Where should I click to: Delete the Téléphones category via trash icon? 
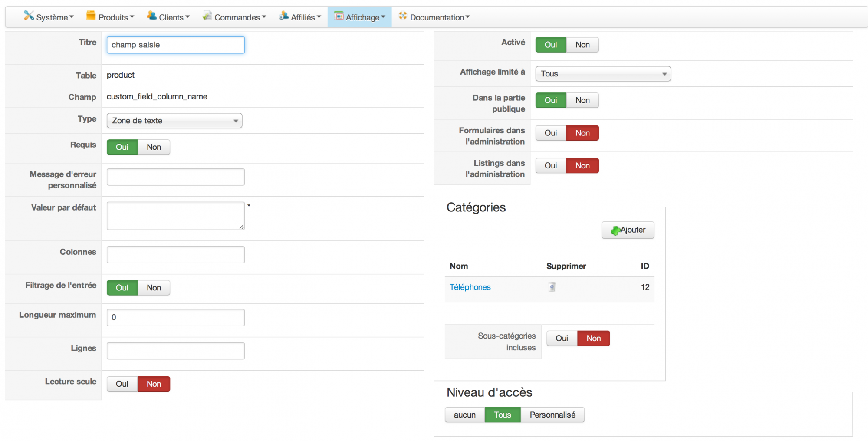[552, 287]
